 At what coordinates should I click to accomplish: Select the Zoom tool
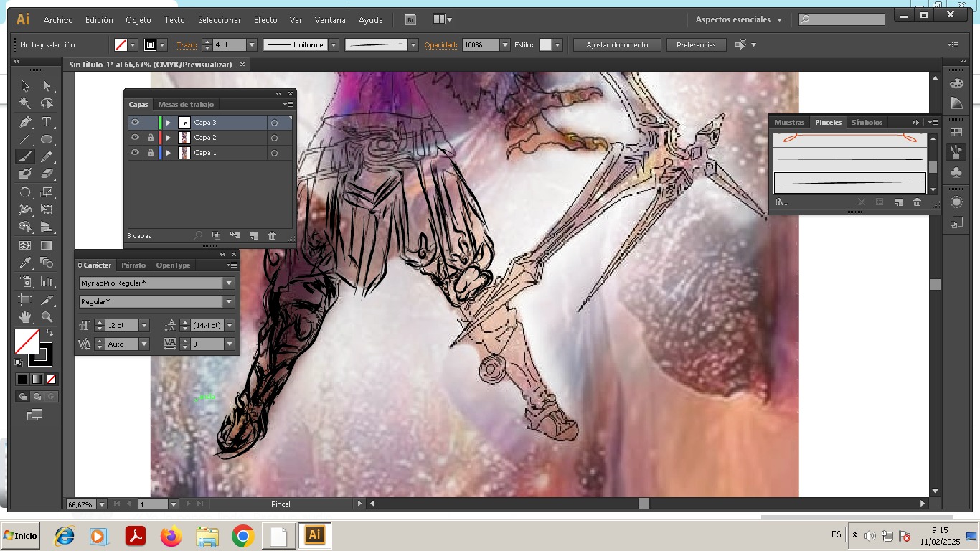coord(47,316)
